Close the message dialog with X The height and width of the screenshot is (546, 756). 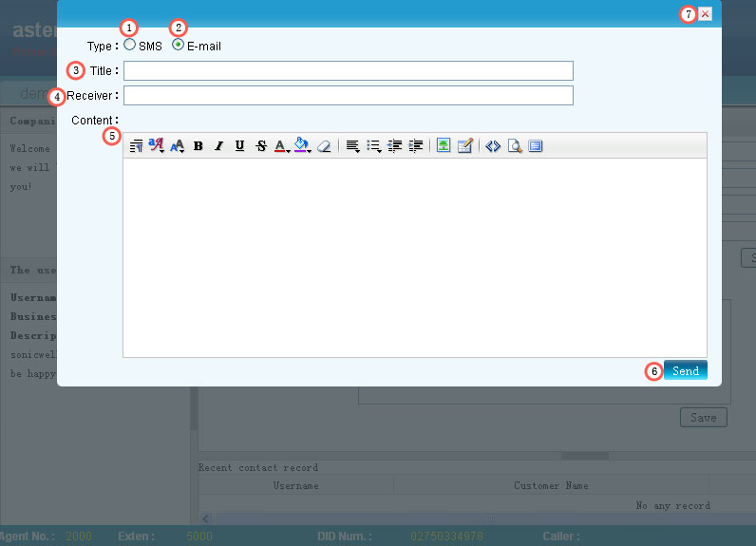(705, 13)
